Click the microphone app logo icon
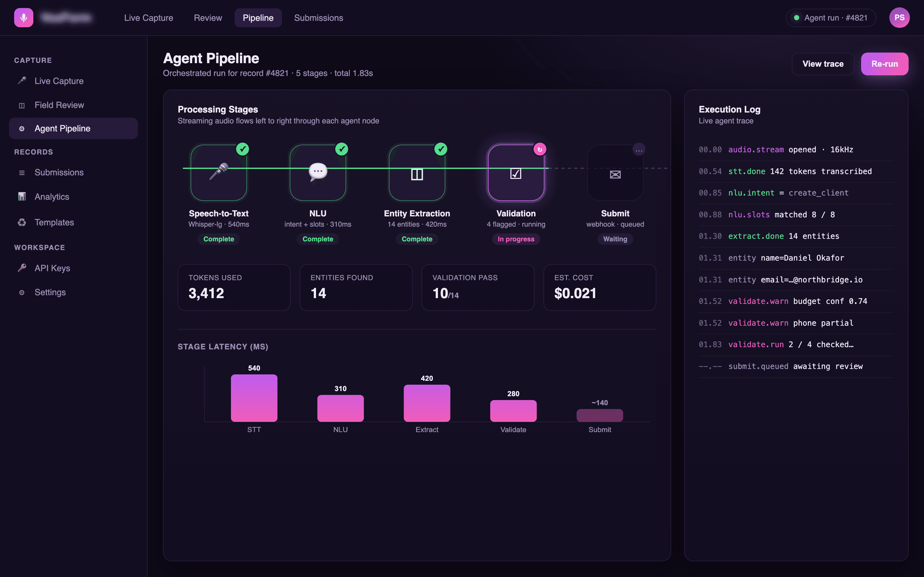 click(24, 18)
